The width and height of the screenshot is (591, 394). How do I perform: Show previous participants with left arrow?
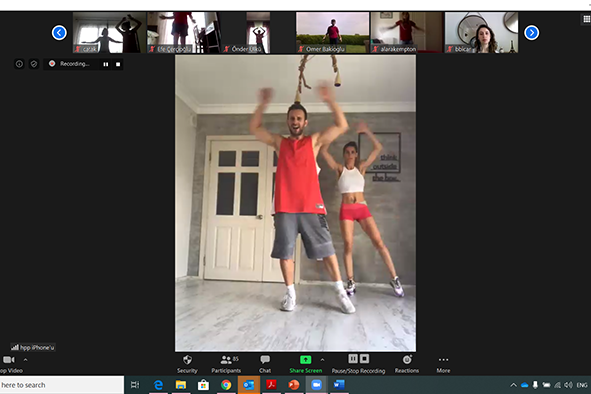(x=59, y=33)
